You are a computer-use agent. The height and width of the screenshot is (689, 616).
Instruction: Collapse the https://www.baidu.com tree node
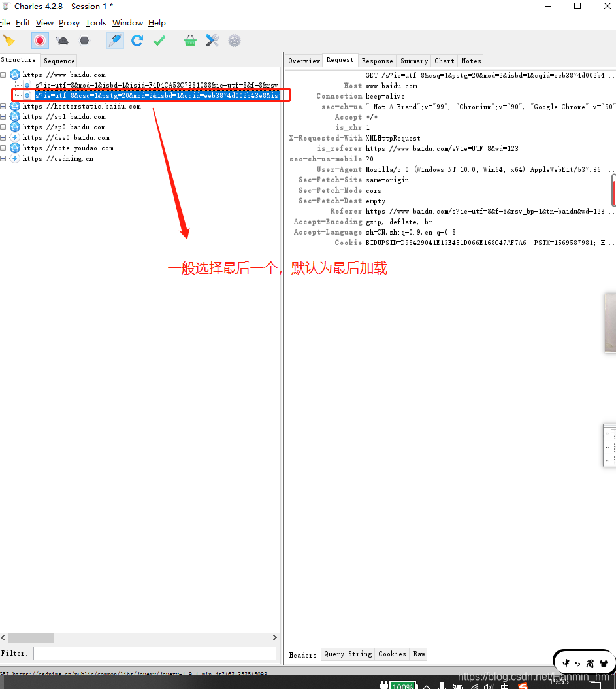point(3,75)
